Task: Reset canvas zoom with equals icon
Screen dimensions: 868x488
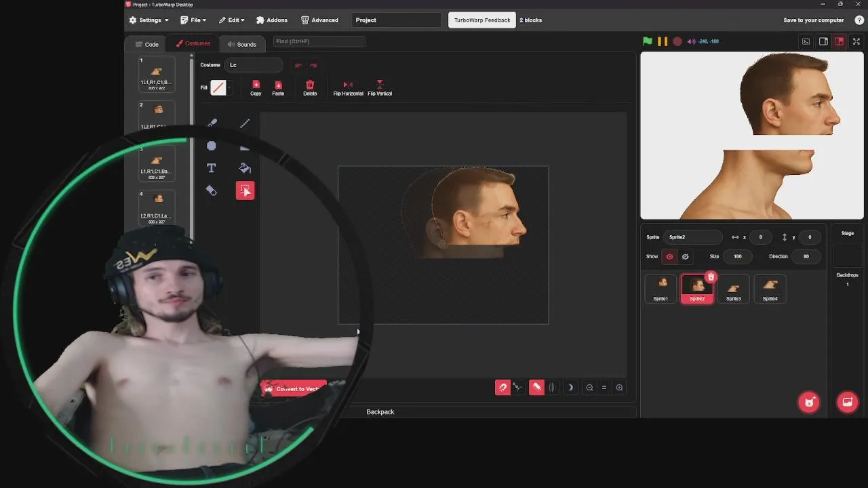Action: (x=604, y=388)
